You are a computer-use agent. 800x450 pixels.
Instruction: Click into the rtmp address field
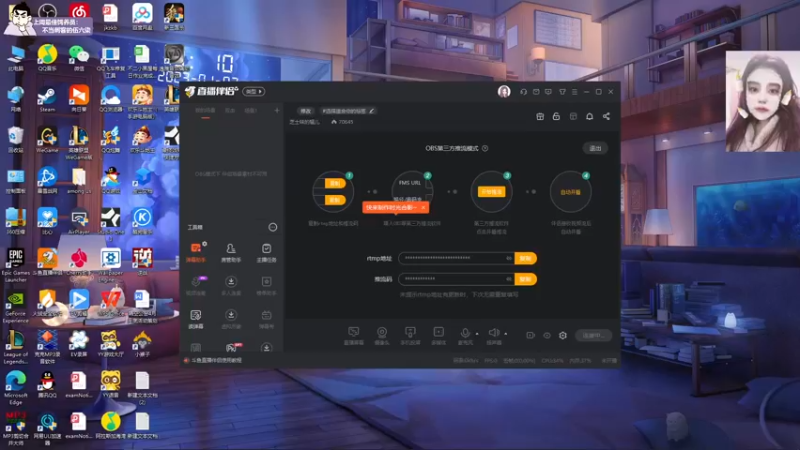(456, 258)
